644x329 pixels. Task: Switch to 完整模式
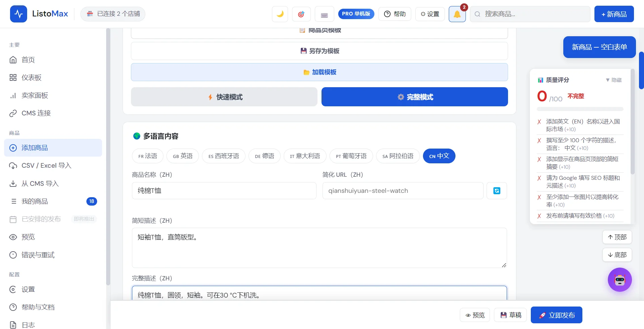415,97
